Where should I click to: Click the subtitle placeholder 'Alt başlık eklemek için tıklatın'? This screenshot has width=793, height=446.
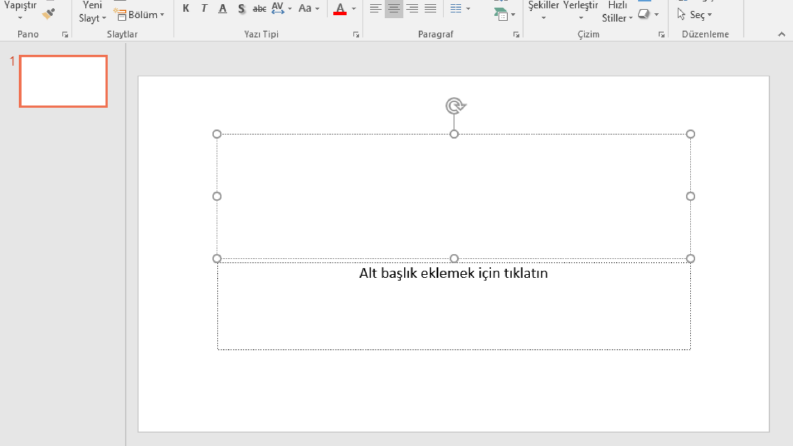coord(453,274)
